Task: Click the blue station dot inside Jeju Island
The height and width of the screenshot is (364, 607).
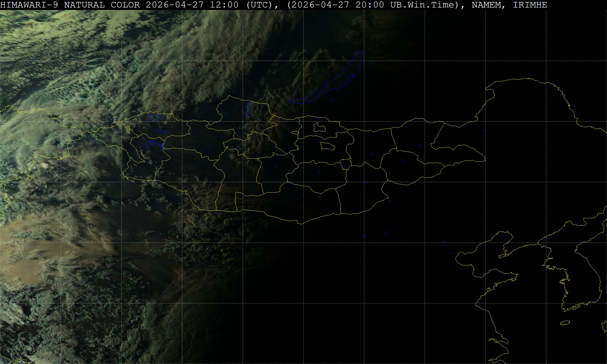Action: 565,321
